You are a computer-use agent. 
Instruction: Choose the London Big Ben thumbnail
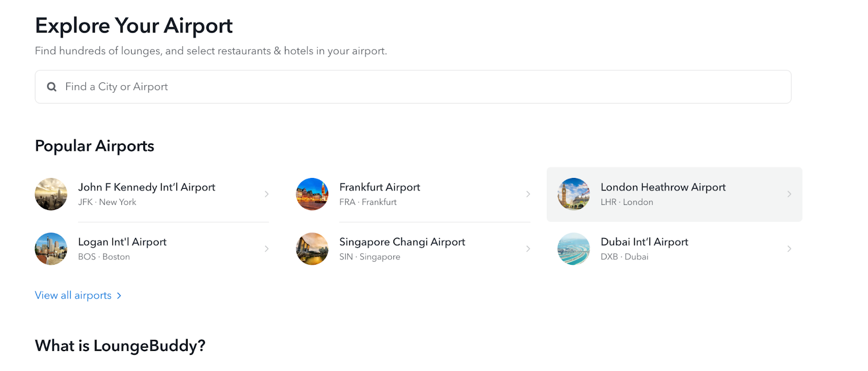tap(573, 194)
